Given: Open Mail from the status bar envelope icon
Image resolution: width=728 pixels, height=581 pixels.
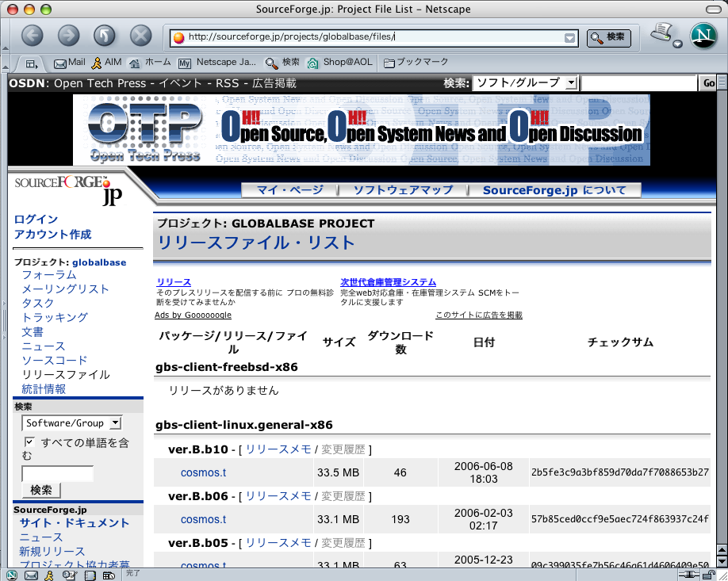Looking at the screenshot, I should point(31,575).
